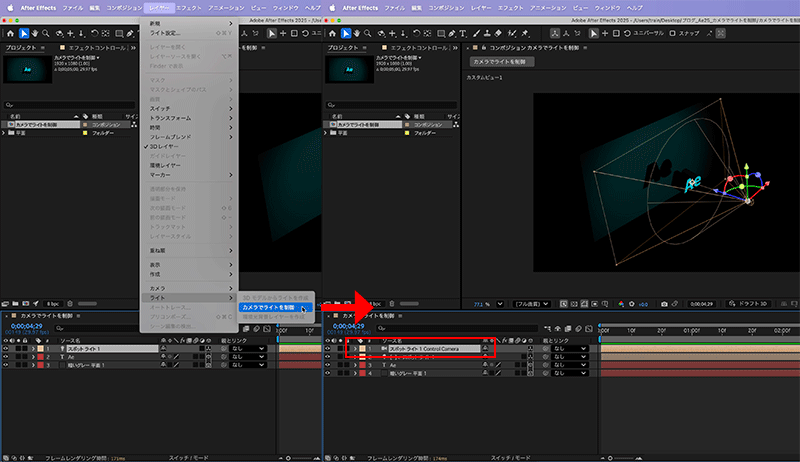
Task: Click the 3D position gizmo in viewer
Action: [747, 200]
